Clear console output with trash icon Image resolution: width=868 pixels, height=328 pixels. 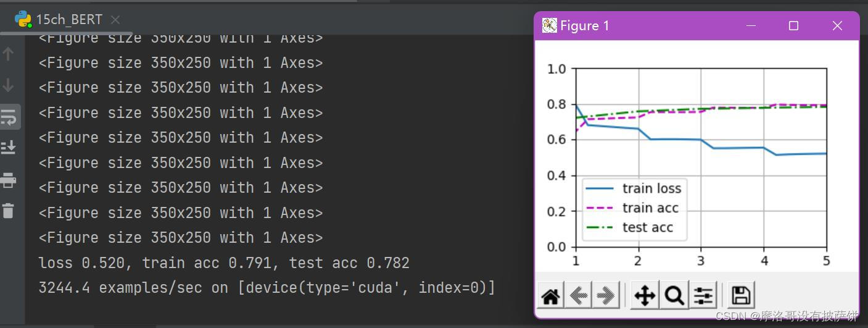(x=8, y=211)
